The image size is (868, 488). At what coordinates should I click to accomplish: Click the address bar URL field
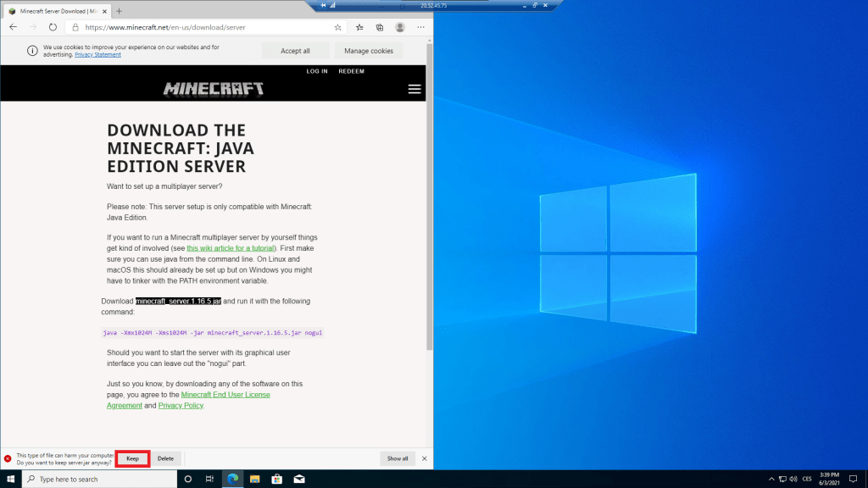pos(203,27)
